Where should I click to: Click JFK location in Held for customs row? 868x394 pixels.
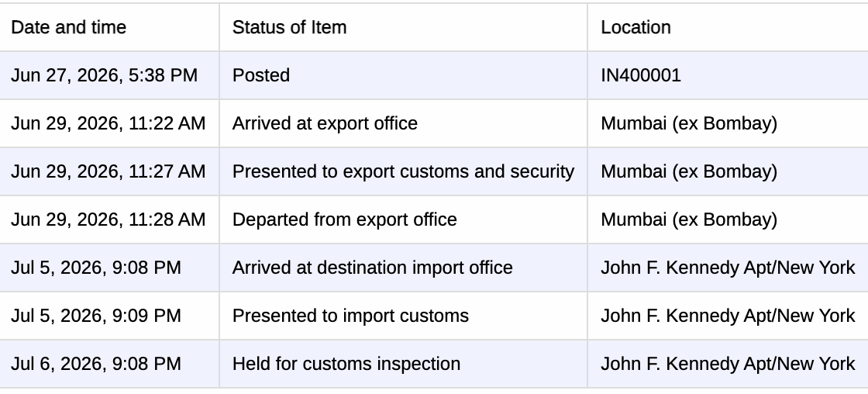tap(728, 364)
